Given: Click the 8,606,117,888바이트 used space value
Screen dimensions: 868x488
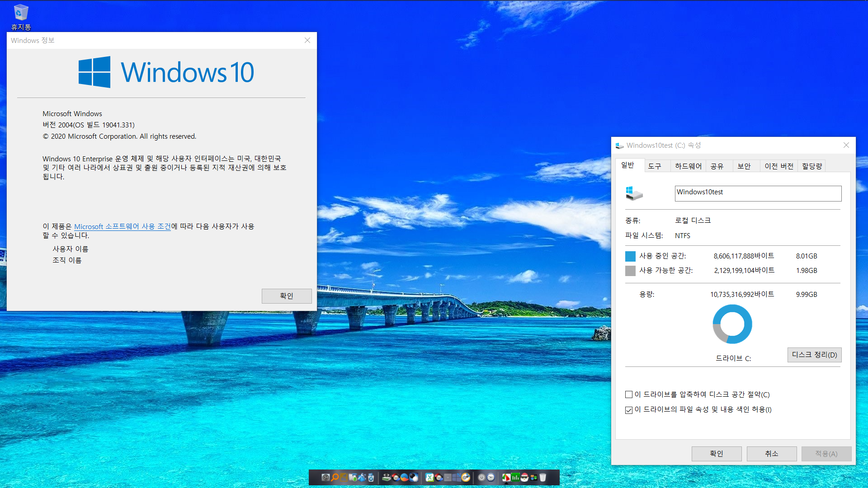Looking at the screenshot, I should click(744, 256).
